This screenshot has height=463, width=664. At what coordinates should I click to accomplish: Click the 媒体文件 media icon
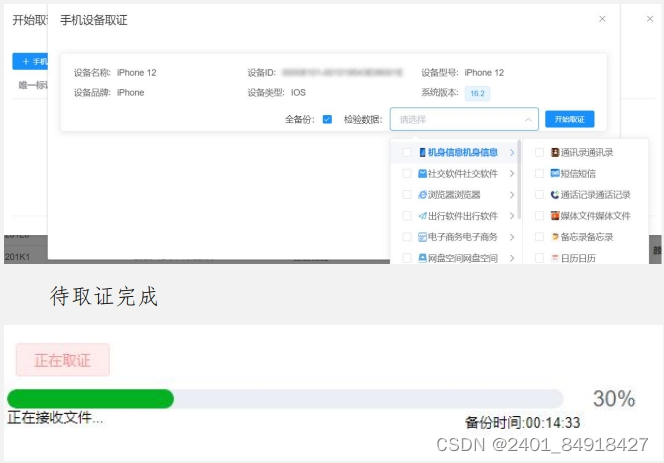click(555, 216)
